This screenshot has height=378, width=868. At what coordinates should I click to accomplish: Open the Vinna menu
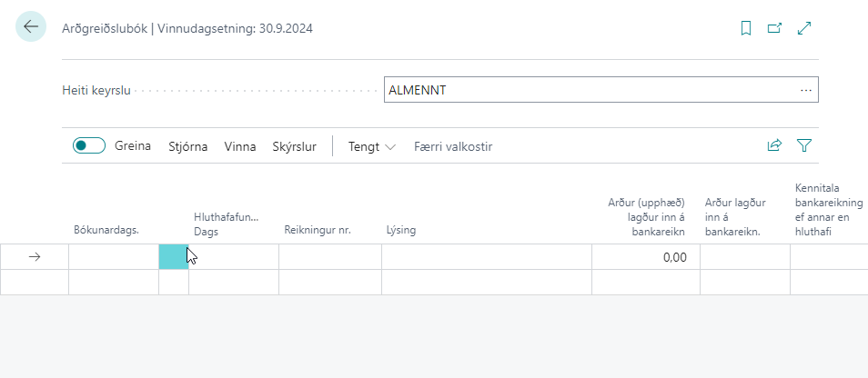(240, 146)
